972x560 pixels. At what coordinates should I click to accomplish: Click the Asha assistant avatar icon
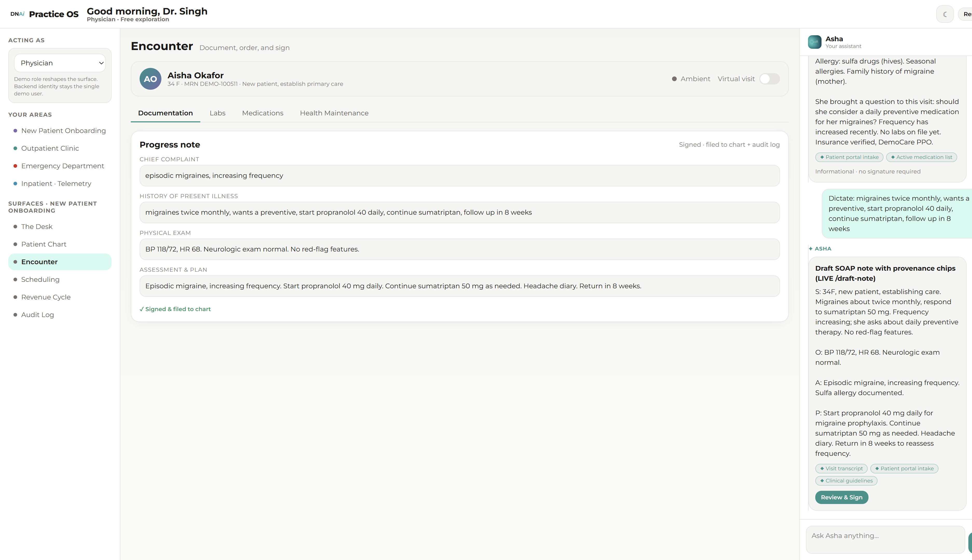coord(814,42)
